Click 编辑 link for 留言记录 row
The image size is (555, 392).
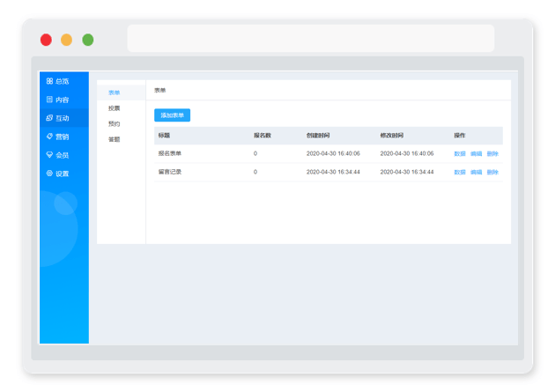(x=476, y=172)
